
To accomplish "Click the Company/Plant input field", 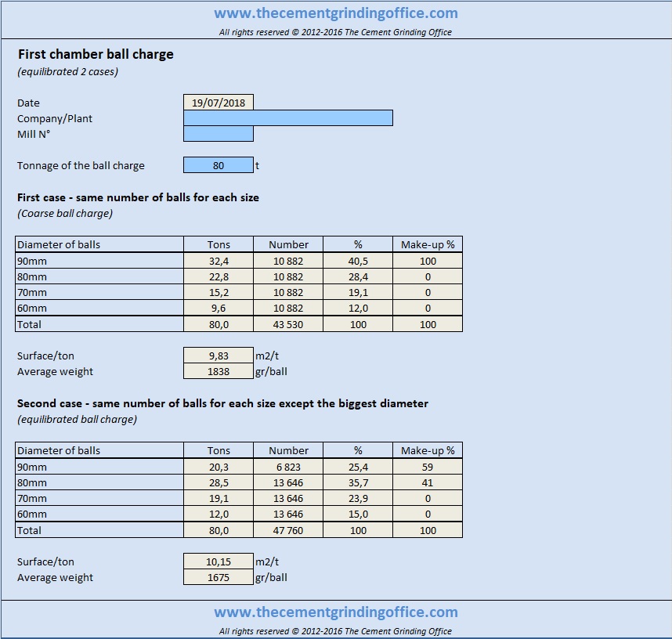I will click(x=288, y=118).
